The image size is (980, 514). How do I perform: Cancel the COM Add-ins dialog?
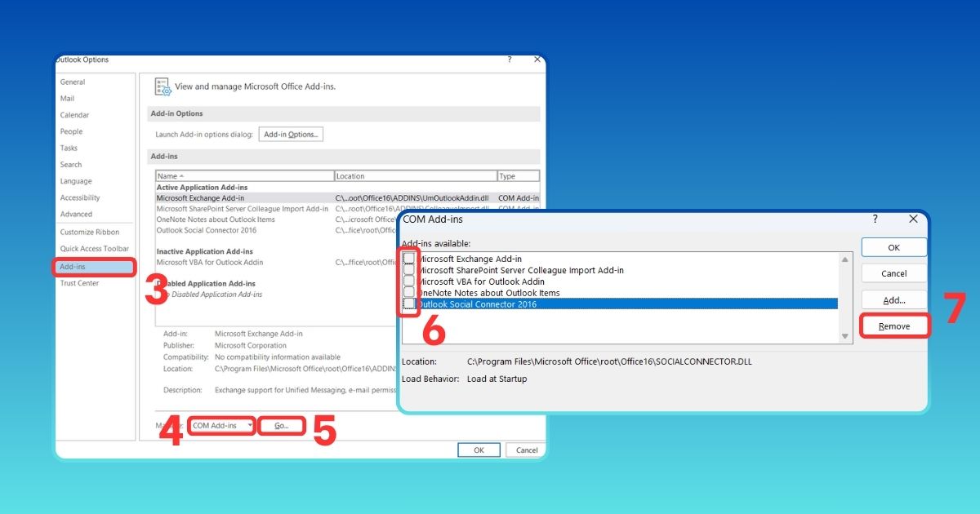point(893,273)
